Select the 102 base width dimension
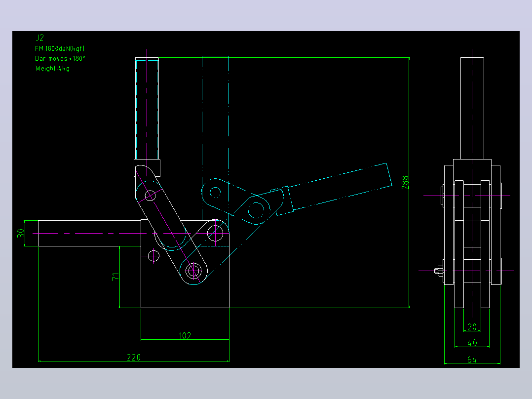The height and width of the screenshot is (399, 532). pyautogui.click(x=185, y=336)
